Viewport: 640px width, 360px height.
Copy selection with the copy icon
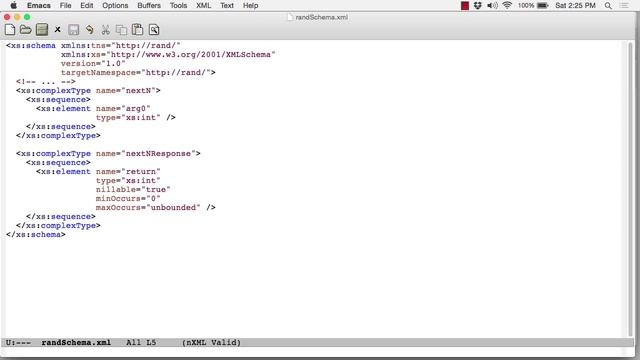(x=121, y=29)
